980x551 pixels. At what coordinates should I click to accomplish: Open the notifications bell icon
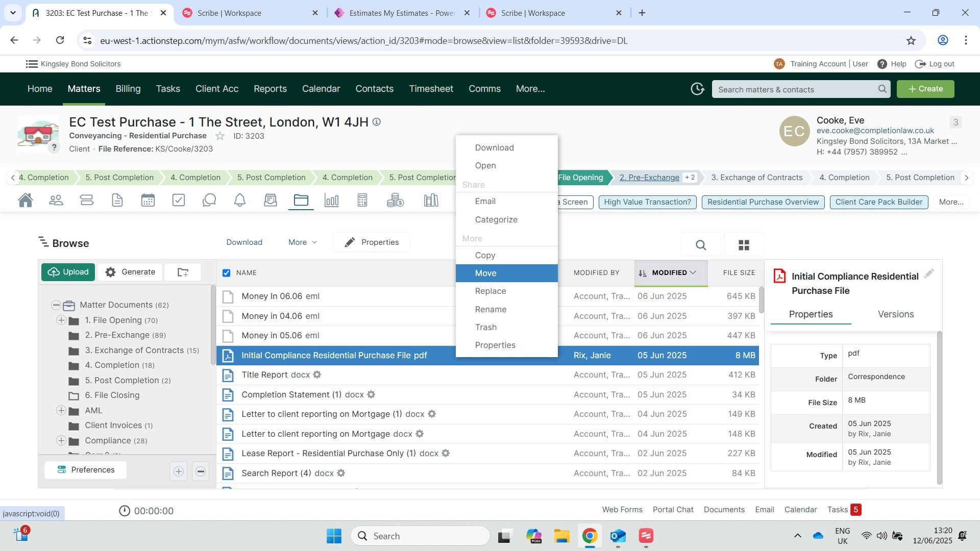[240, 201]
